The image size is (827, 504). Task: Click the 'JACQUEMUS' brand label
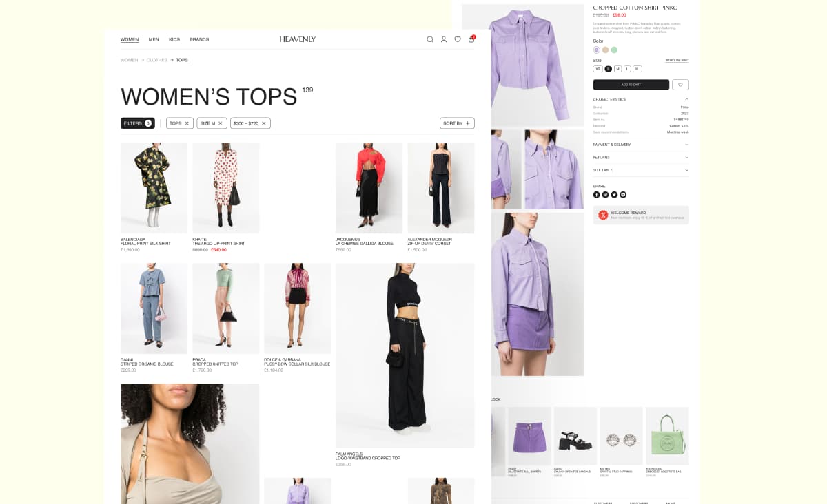(x=348, y=240)
